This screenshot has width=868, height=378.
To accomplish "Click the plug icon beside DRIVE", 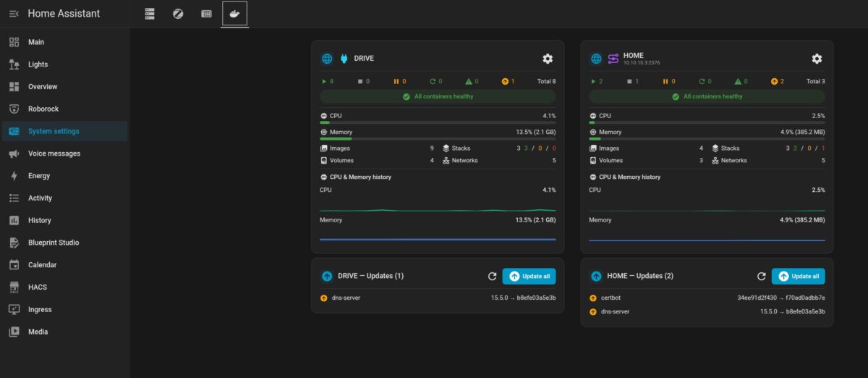I will tap(344, 59).
